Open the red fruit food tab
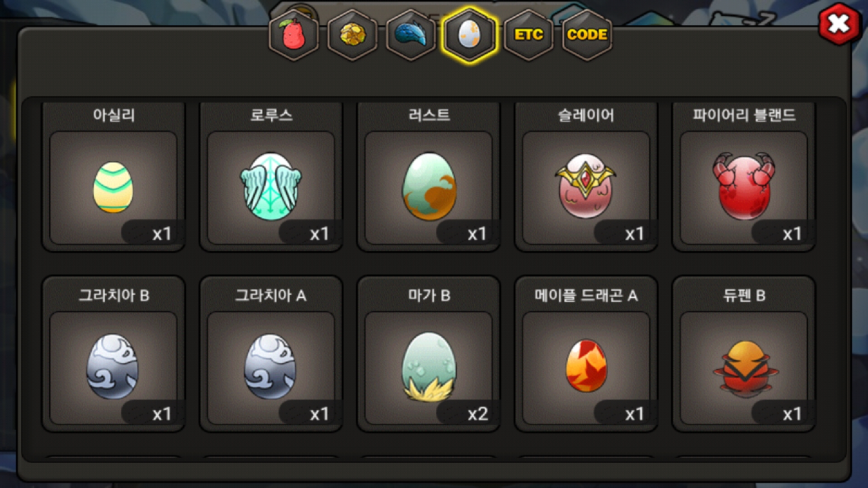The image size is (868, 488). pos(294,35)
